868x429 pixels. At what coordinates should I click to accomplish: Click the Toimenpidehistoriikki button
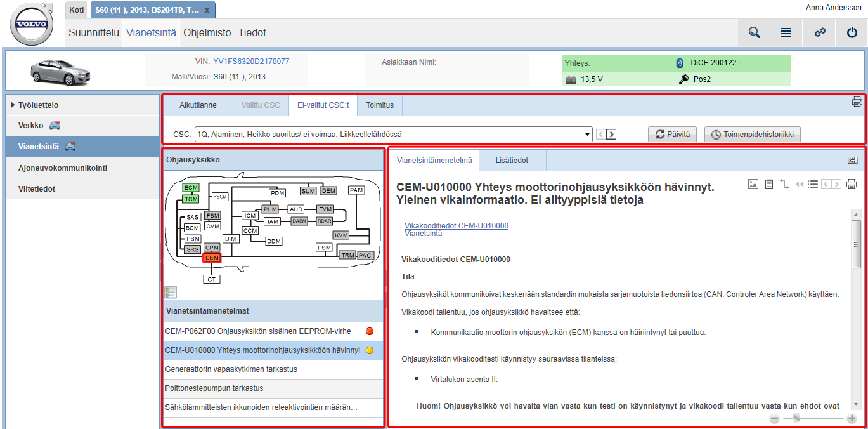click(x=753, y=135)
